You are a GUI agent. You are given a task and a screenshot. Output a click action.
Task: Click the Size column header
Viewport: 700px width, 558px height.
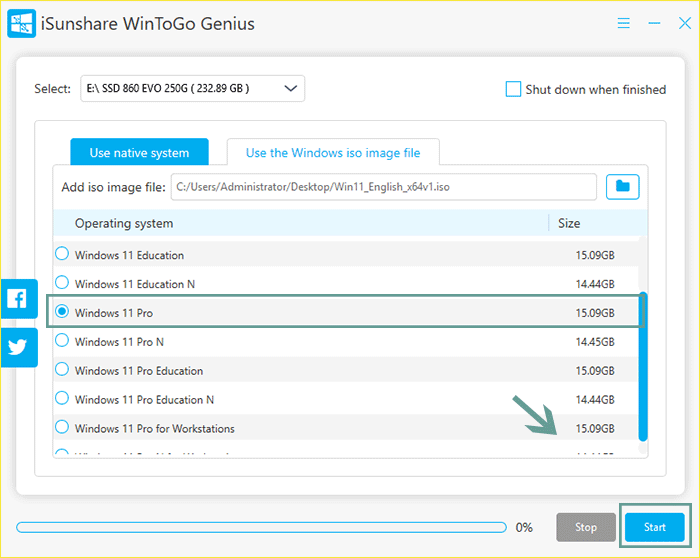pos(569,223)
